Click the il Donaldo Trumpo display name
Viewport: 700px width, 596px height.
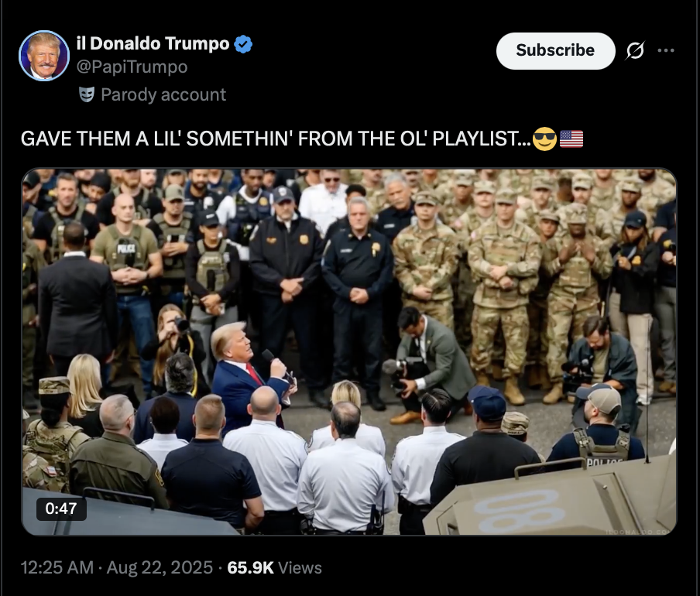tap(153, 43)
